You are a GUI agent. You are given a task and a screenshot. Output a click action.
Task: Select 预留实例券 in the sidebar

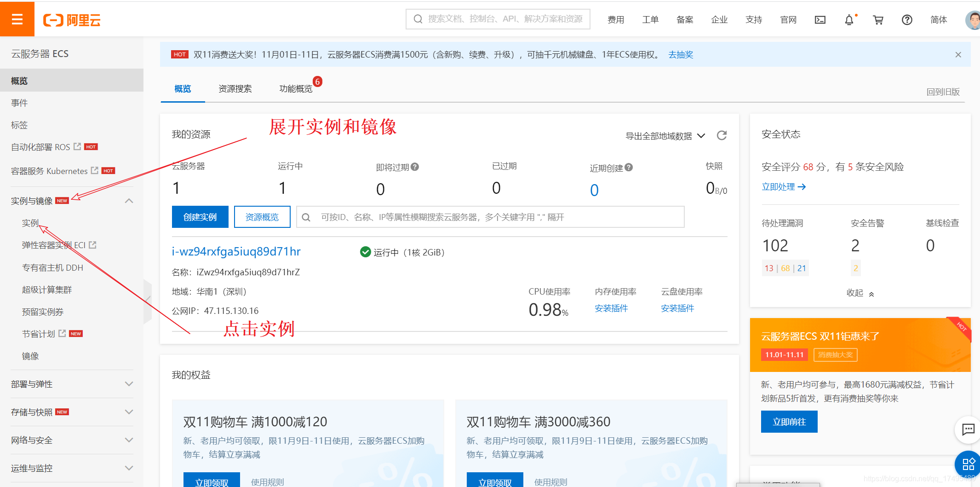click(43, 312)
